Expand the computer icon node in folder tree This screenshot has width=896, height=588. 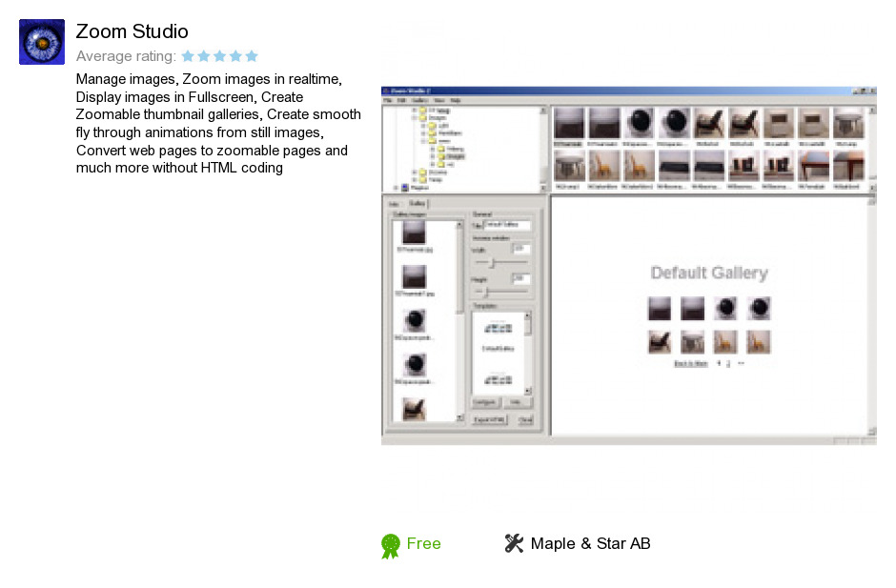pos(396,188)
